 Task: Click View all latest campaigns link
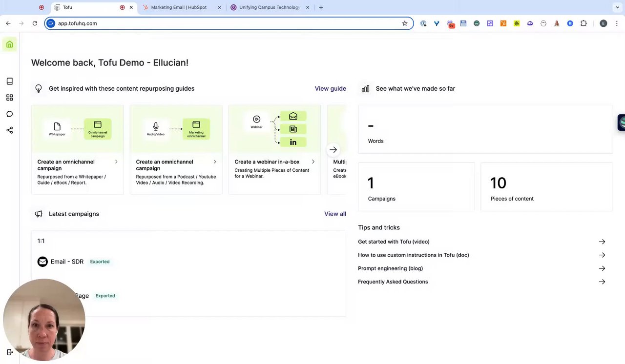coord(335,214)
